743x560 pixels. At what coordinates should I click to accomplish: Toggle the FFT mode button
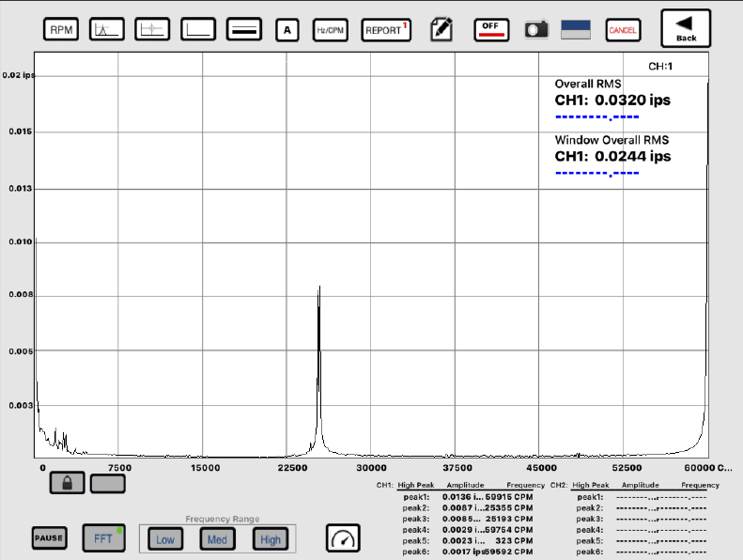point(103,537)
